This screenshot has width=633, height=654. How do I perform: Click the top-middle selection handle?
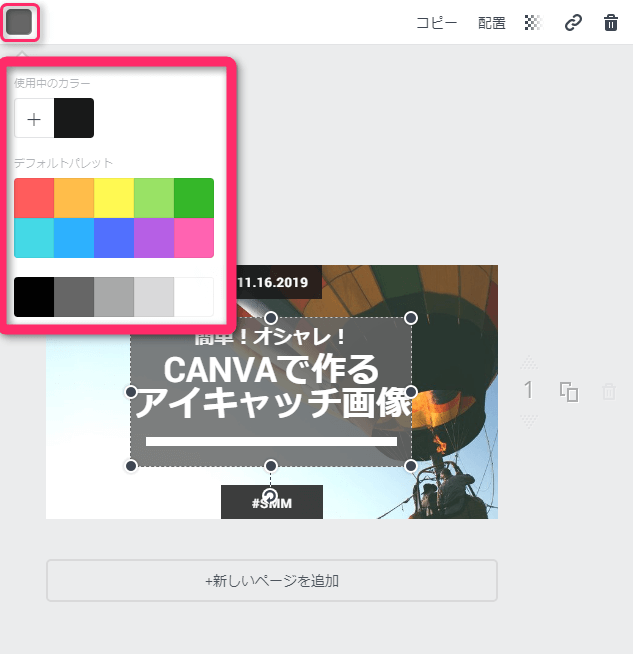[271, 318]
